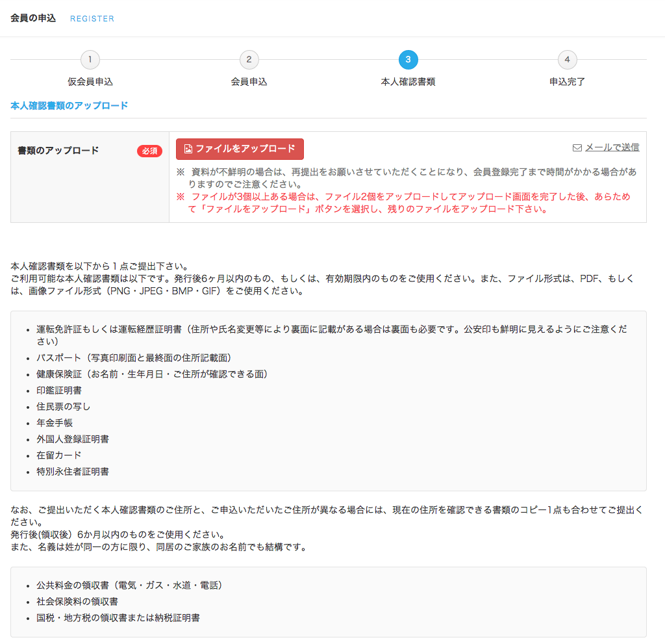Click the 会員申込 step label
This screenshot has height=644, width=665.
(249, 82)
